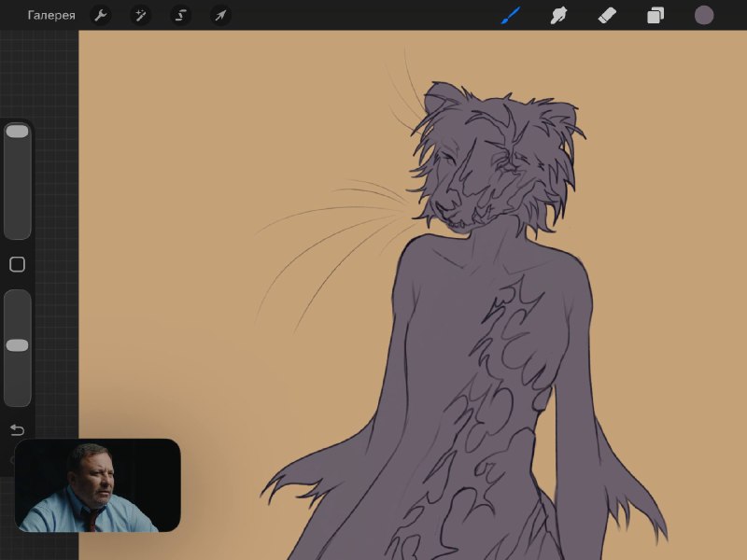The image size is (747, 560).
Task: Tap the patterned torso of the character
Action: coord(496,381)
